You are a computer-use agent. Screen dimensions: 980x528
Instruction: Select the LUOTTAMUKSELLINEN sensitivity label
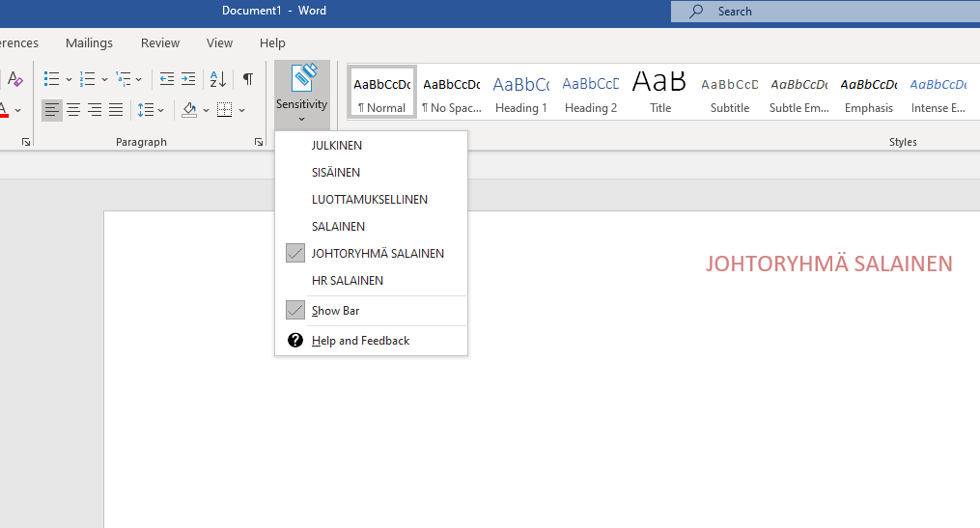[372, 200]
